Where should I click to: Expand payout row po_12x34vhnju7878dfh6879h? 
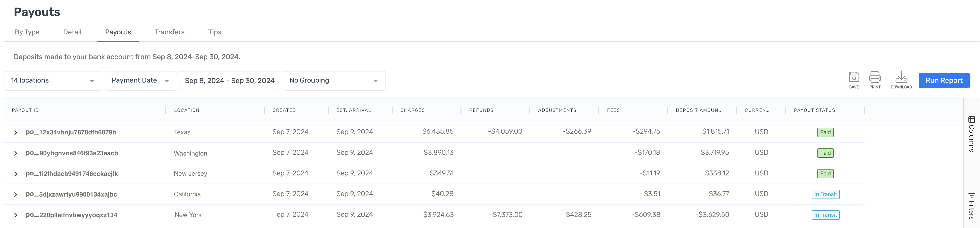pos(15,133)
